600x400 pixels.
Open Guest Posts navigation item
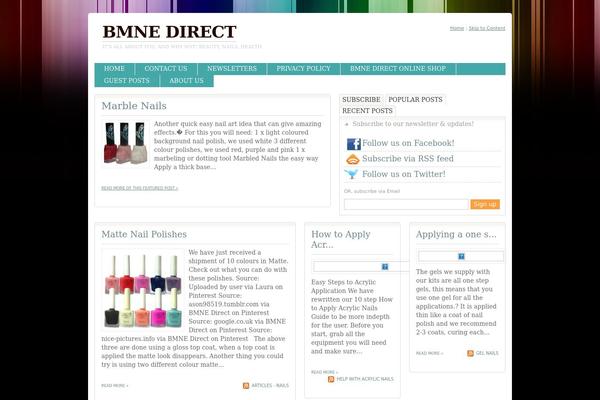point(127,81)
